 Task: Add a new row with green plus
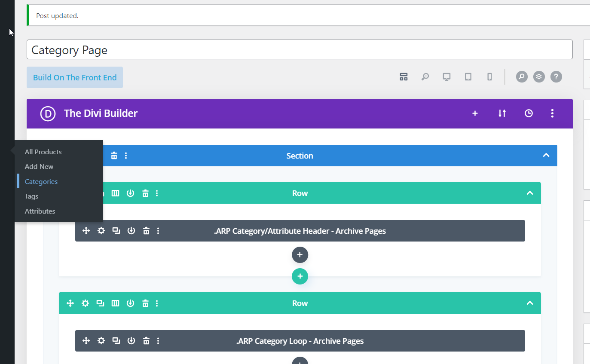click(x=300, y=276)
